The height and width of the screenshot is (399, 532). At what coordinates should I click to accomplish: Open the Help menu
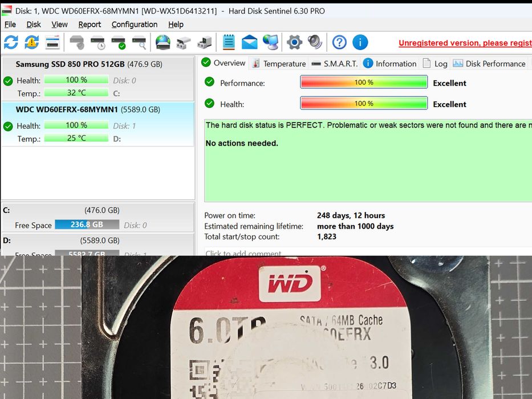tap(176, 25)
